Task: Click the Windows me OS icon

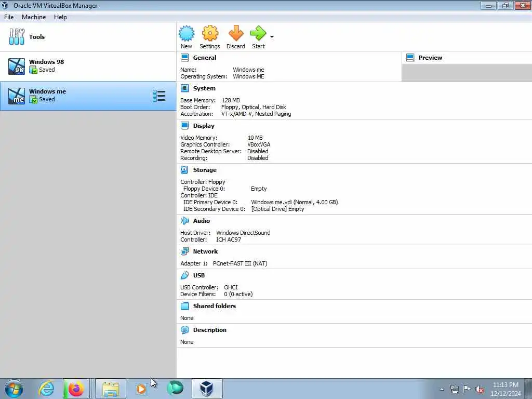Action: (16, 96)
